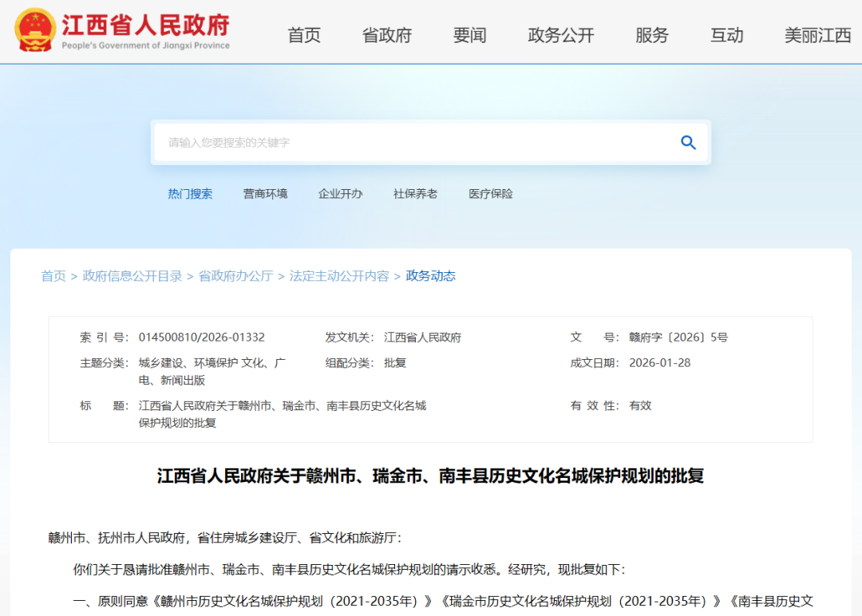Select 互动 in the top navigation

pyautogui.click(x=727, y=36)
